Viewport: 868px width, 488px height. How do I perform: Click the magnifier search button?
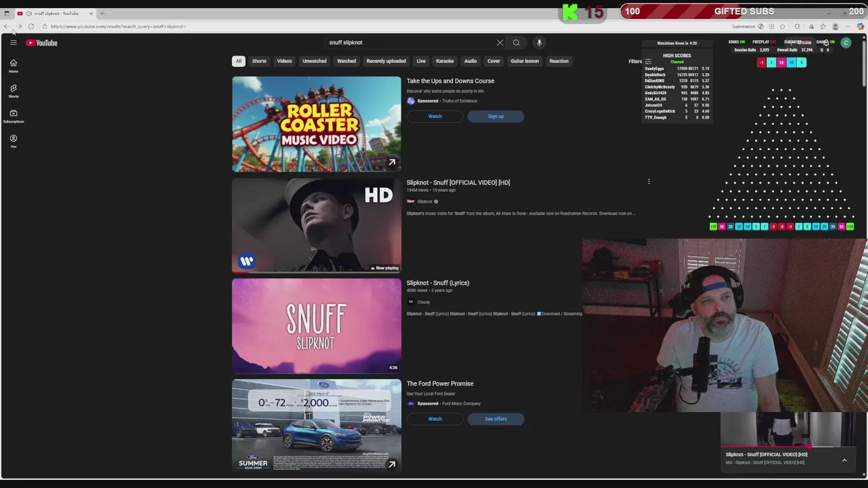(516, 43)
